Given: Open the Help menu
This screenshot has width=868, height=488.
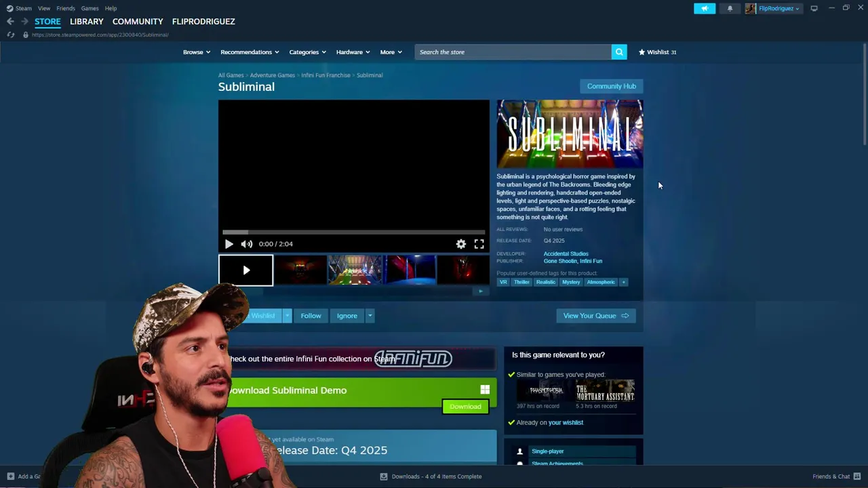Looking at the screenshot, I should (x=111, y=8).
